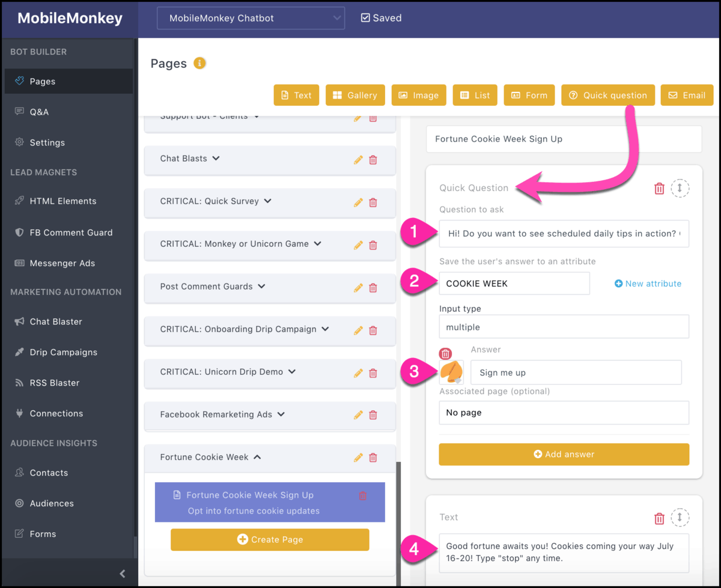Delete Post Comment Guards group
The image size is (721, 588).
[373, 288]
